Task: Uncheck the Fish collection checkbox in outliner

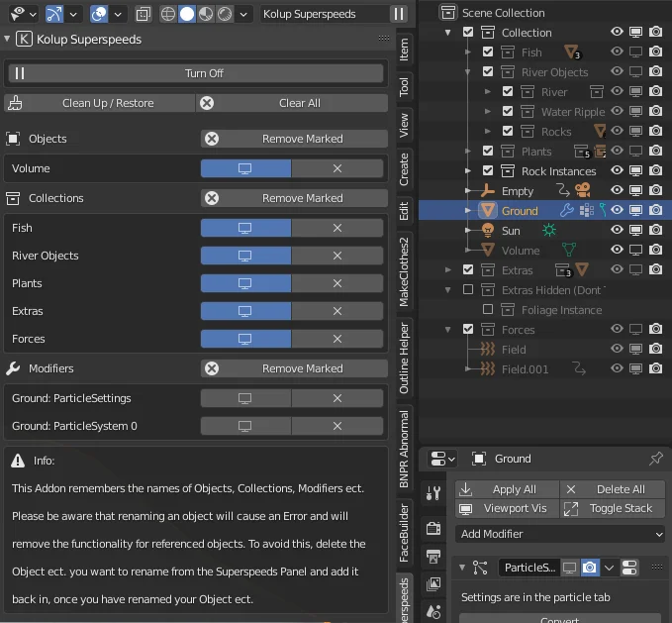Action: coord(488,52)
